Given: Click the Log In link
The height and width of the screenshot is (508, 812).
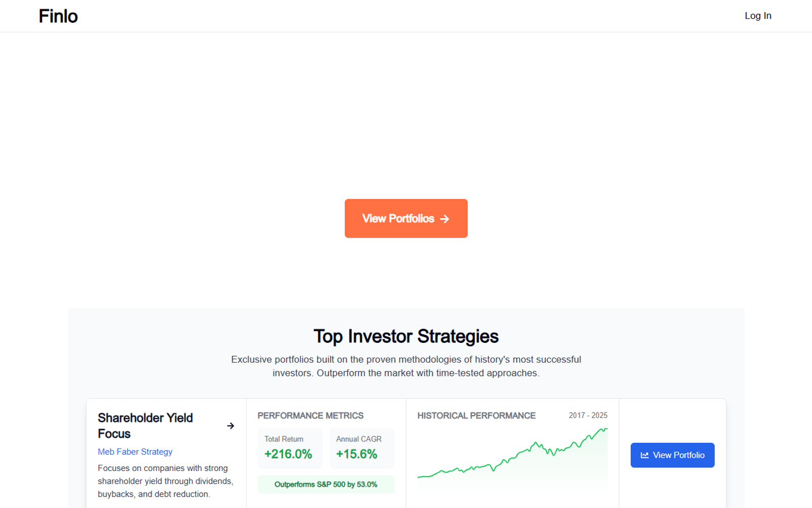Looking at the screenshot, I should pos(758,15).
